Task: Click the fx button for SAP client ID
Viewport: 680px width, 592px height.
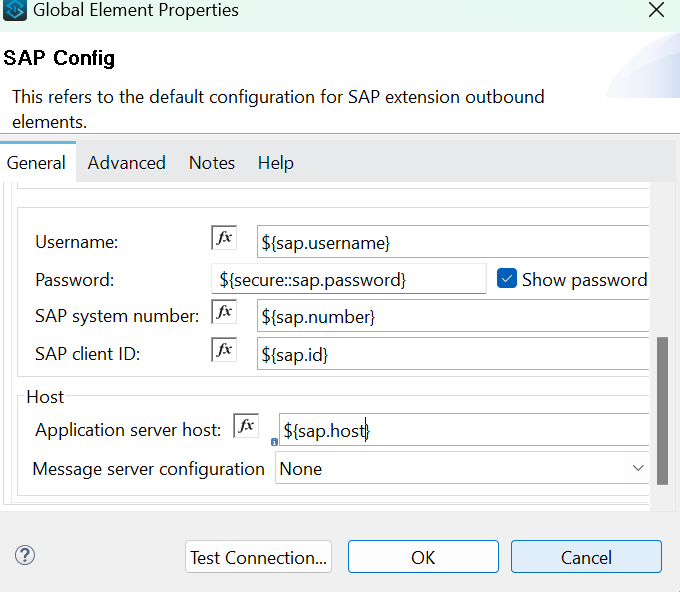Action: (x=224, y=350)
